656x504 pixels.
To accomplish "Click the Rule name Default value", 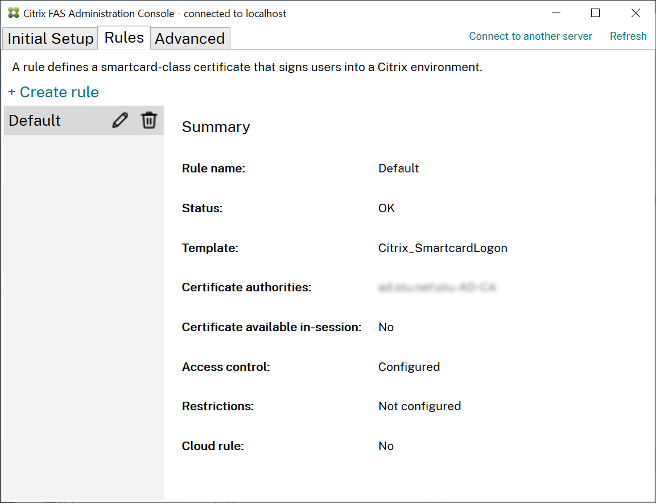I will tap(398, 168).
